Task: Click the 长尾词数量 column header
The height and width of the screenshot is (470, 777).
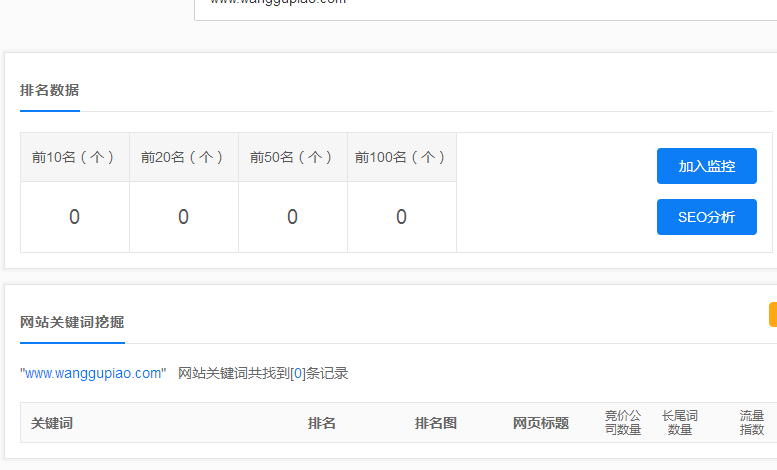Action: point(680,422)
